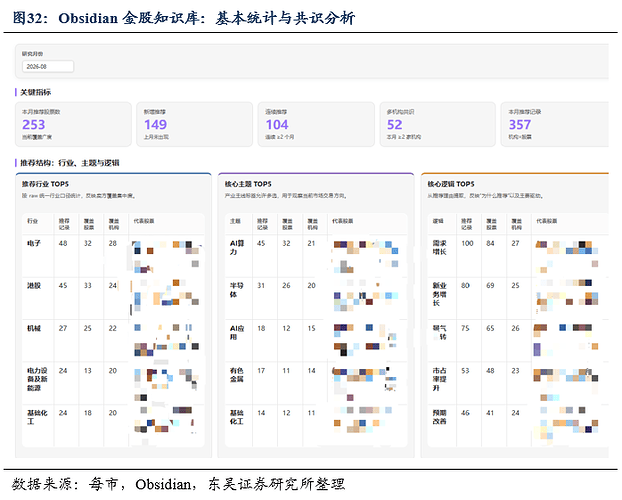This screenshot has width=622, height=500.
Task: Click the value 17 in the 有色金属 row
Action: pos(261,370)
